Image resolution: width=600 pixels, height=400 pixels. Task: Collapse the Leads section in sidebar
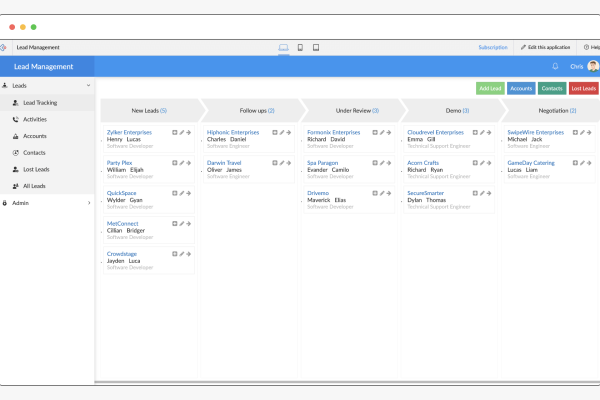[x=88, y=86]
